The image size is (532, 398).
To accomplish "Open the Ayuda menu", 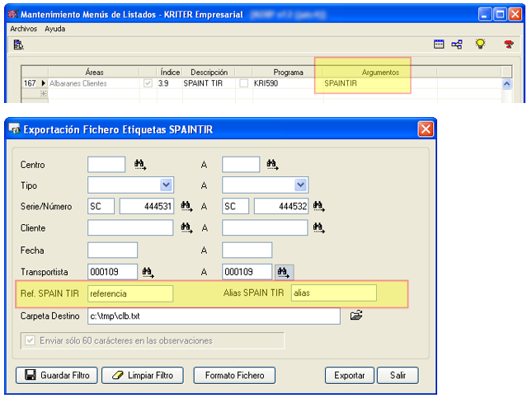I will tap(55, 28).
